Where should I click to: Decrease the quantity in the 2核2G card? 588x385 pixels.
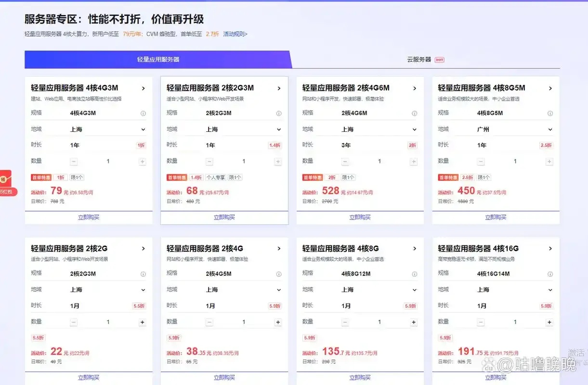pos(74,322)
